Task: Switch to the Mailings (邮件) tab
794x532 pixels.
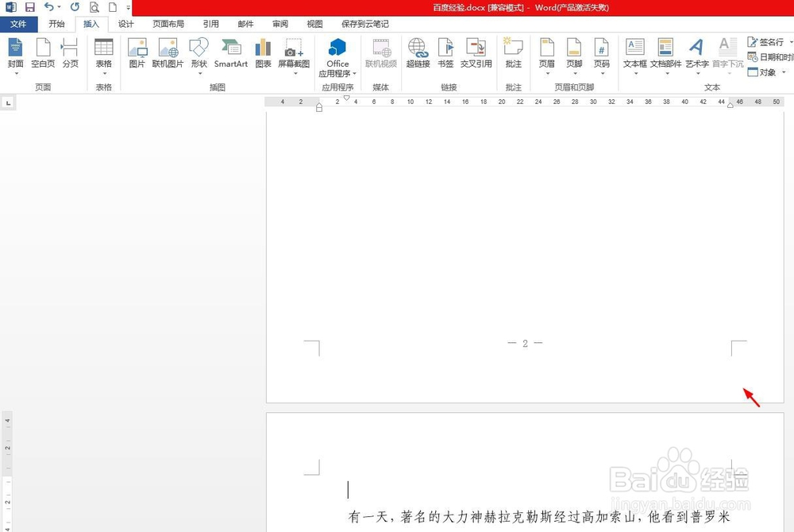Action: point(245,24)
